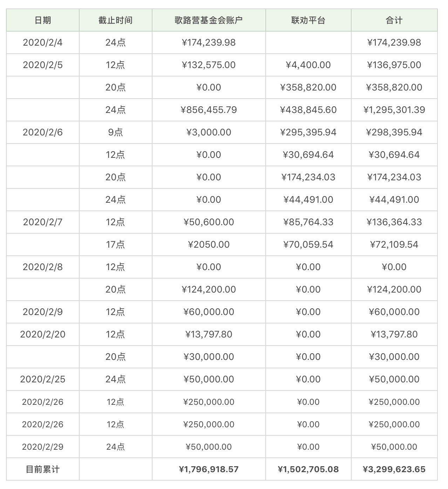Click the 17点 time cell

115,244
